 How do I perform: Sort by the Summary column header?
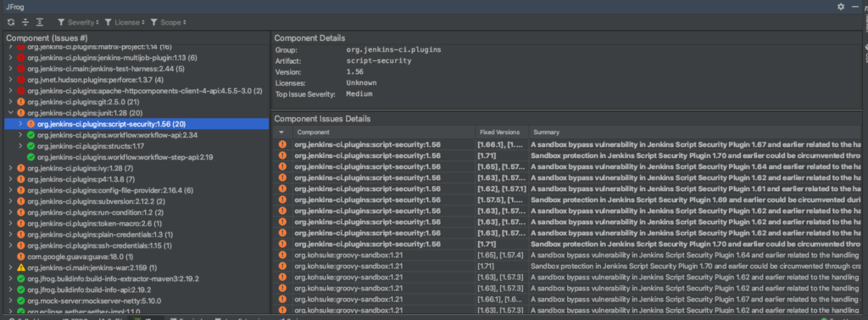coord(695,132)
